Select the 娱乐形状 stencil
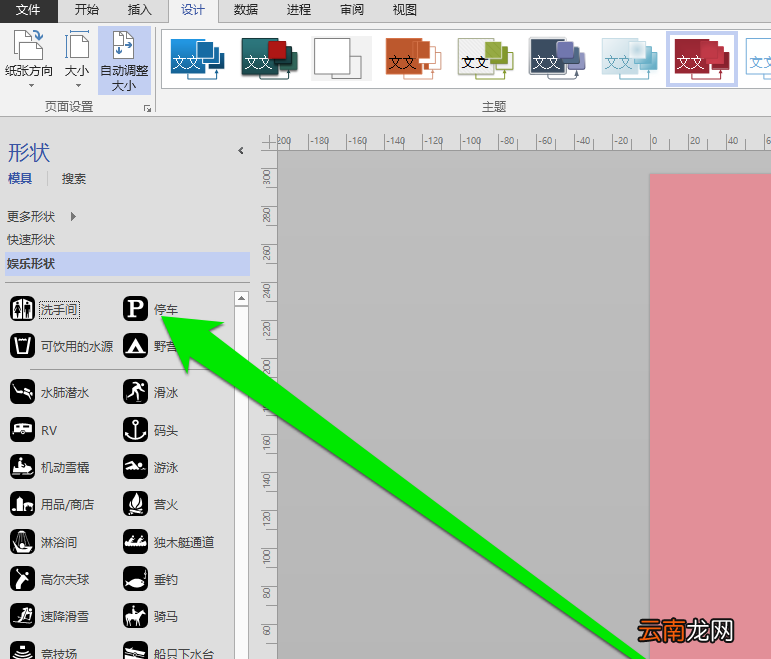Viewport: 771px width, 659px height. point(127,264)
